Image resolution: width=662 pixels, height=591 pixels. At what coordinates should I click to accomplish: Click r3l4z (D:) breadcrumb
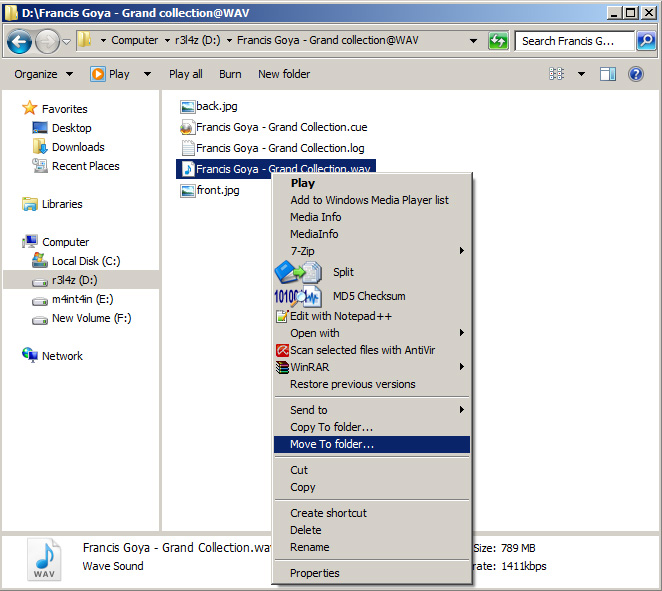click(x=198, y=40)
